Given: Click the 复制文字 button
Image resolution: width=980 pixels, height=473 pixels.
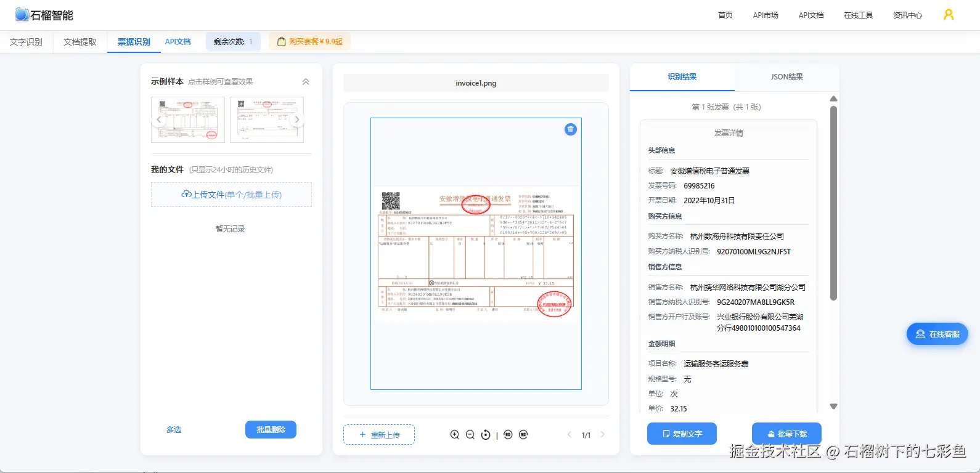Looking at the screenshot, I should pos(682,434).
